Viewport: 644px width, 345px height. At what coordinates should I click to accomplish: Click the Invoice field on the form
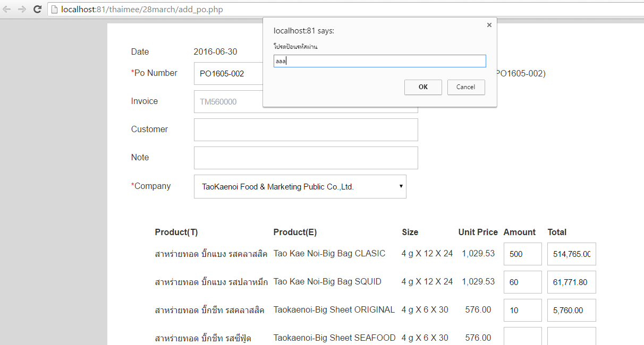228,102
